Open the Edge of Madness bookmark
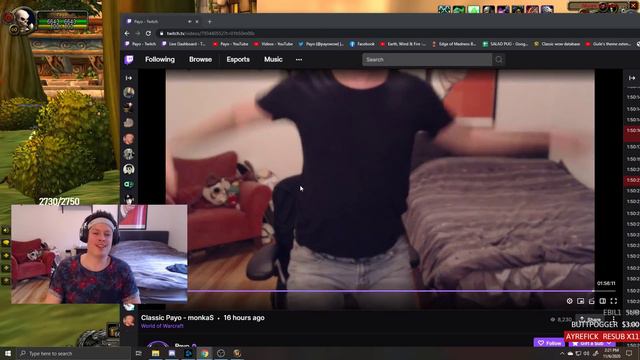The width and height of the screenshot is (640, 360). pos(454,44)
